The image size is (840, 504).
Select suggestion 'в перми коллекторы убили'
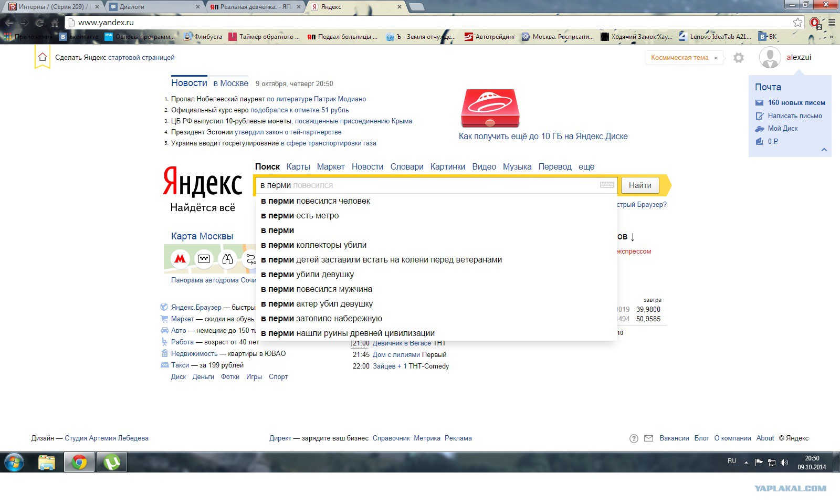point(436,245)
